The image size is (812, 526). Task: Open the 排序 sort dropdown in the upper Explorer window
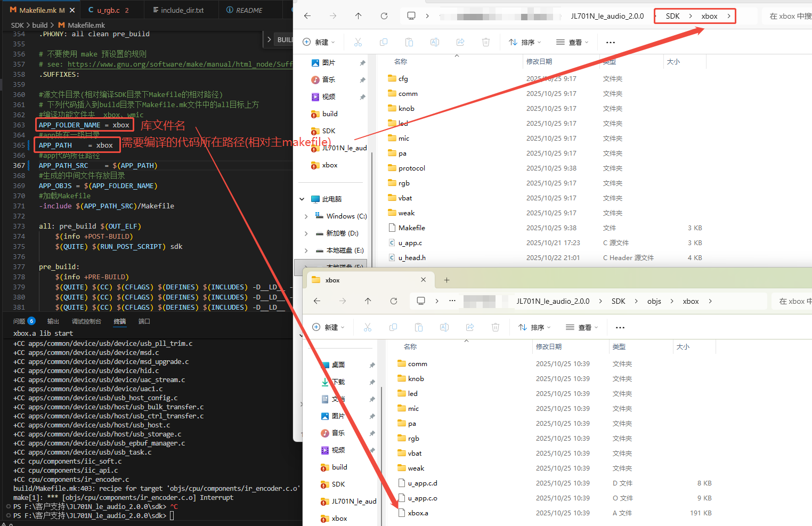click(525, 42)
